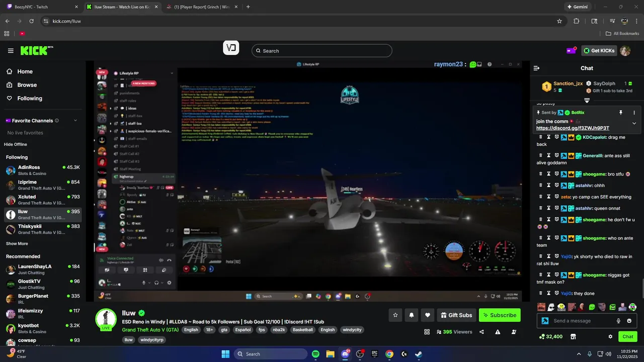Image resolution: width=644 pixels, height=362 pixels.
Task: Click the Gift Subs button
Action: pos(456,315)
